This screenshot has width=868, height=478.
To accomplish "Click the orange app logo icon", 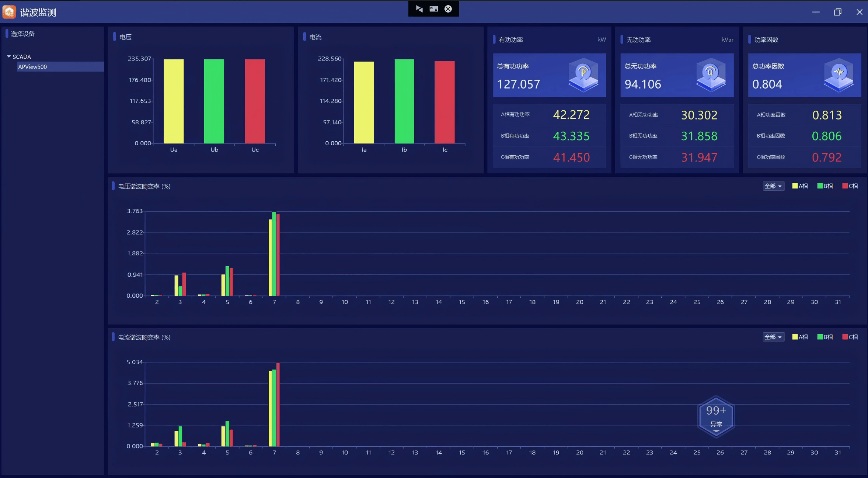I will 9,12.
